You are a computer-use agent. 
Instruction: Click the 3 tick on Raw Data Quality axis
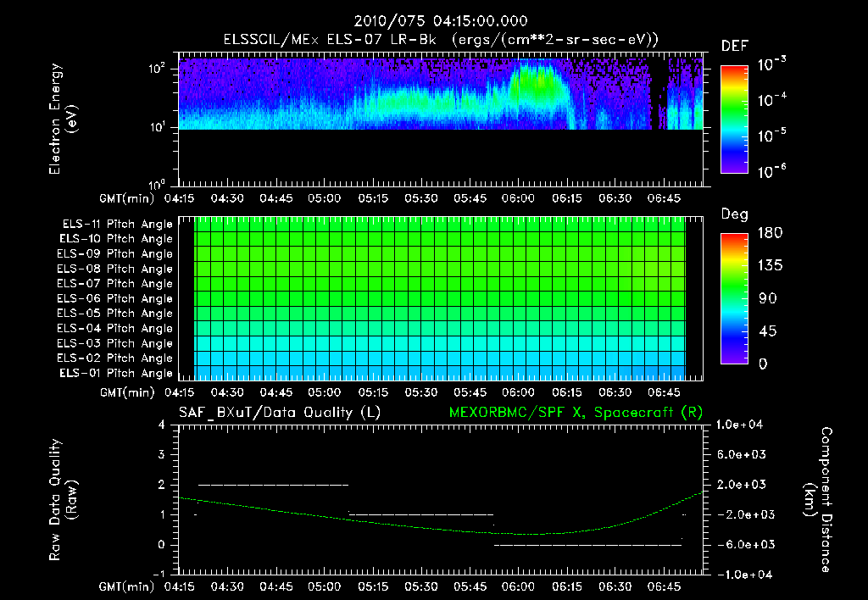pos(162,455)
